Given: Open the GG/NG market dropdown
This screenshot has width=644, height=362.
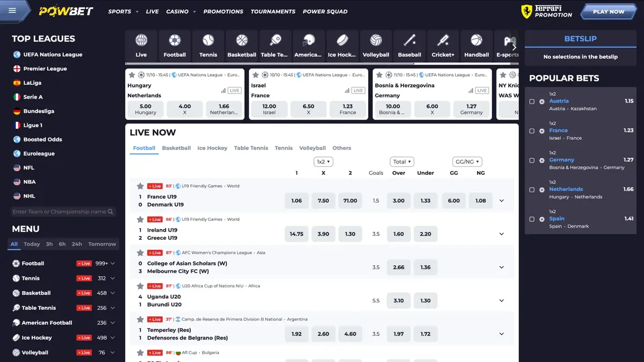Looking at the screenshot, I should pyautogui.click(x=467, y=161).
